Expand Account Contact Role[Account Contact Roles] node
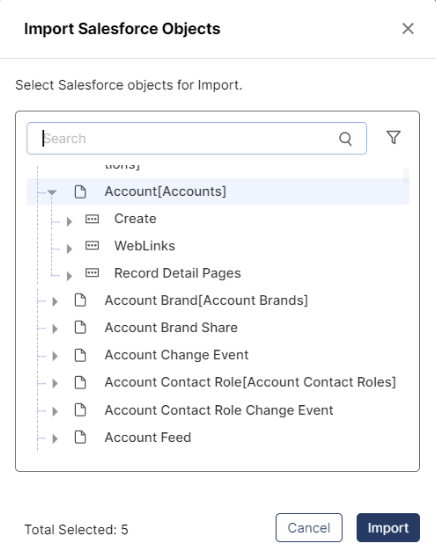 pyautogui.click(x=55, y=383)
